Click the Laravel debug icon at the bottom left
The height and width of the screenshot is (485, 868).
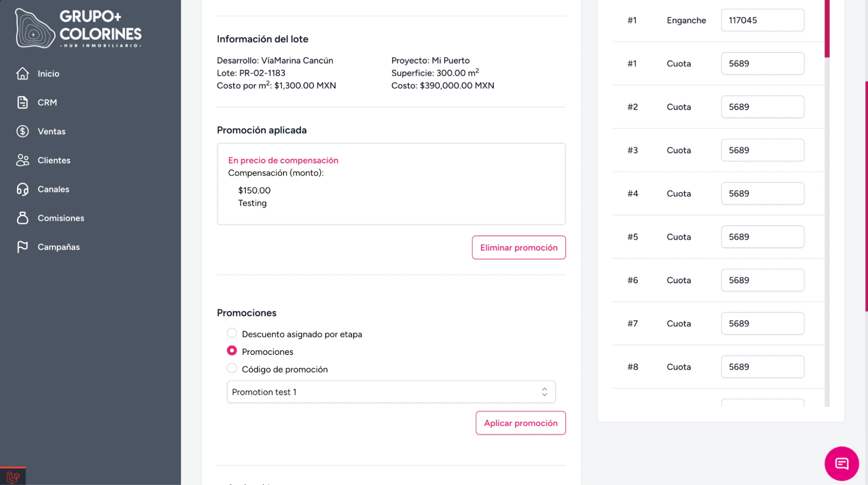[13, 477]
